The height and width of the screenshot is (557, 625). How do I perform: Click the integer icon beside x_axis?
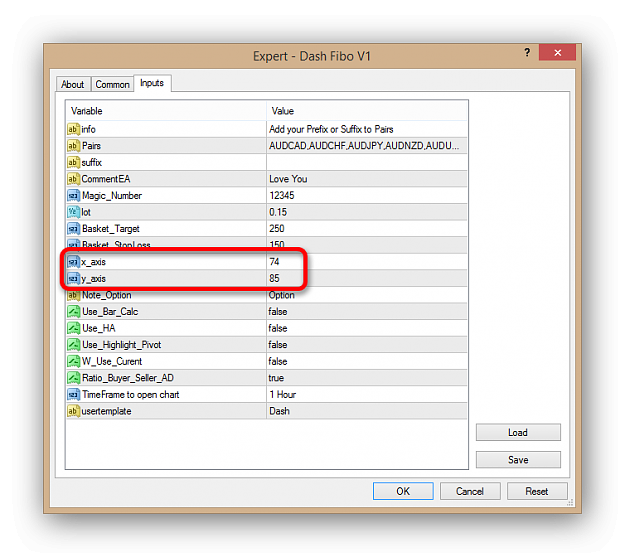tap(73, 262)
